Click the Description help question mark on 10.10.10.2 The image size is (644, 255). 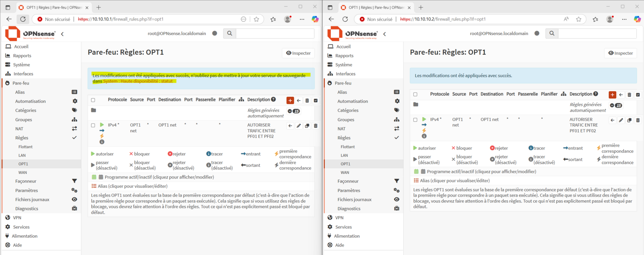596,94
